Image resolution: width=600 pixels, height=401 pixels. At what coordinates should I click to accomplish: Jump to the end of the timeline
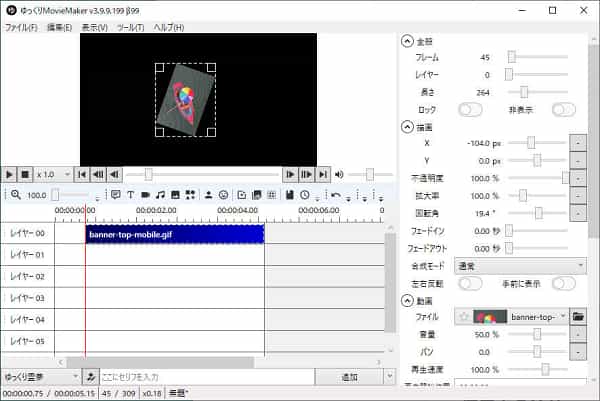point(323,175)
